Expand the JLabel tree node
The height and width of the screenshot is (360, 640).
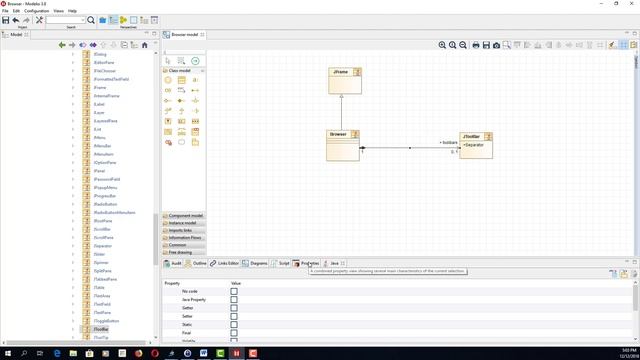tap(73, 104)
